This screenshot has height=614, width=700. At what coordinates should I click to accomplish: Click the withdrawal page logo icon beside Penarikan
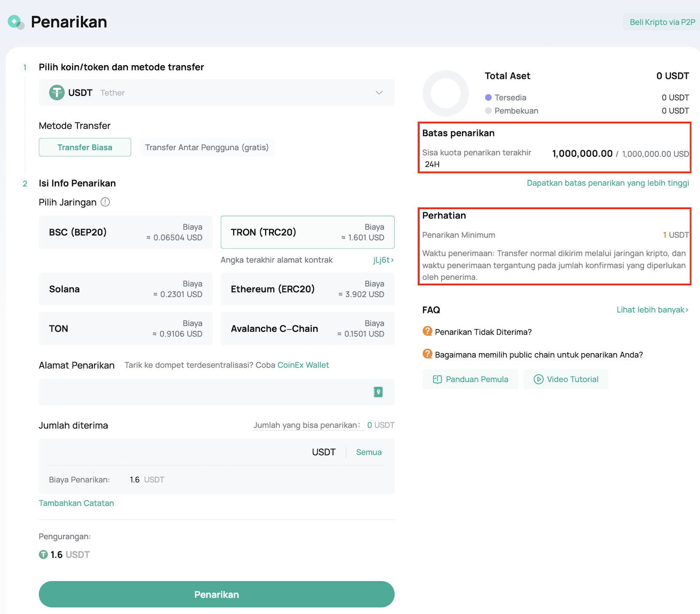(16, 22)
